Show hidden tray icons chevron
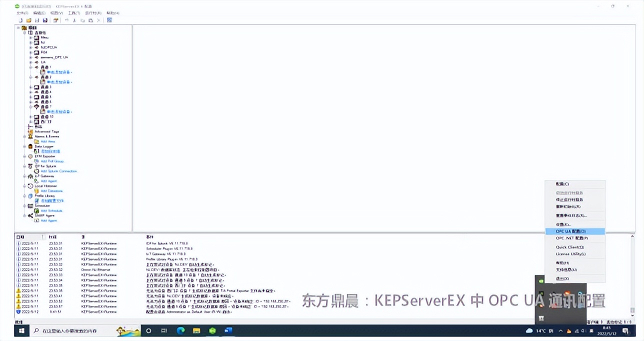 coord(560,331)
